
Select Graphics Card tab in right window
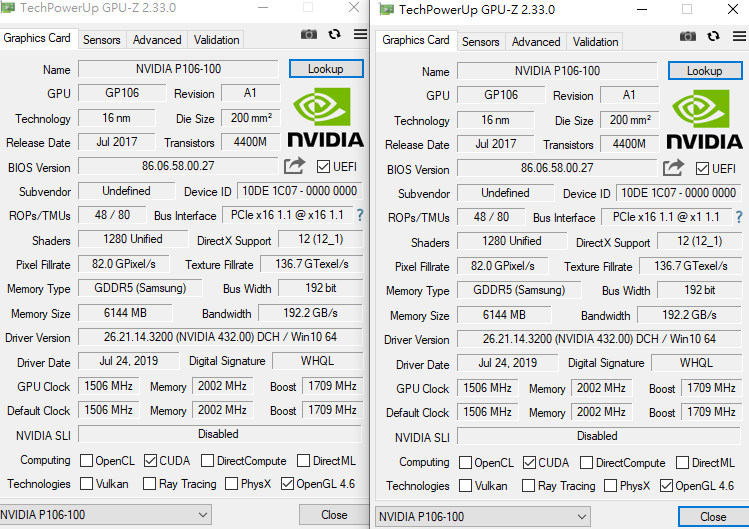pos(416,40)
